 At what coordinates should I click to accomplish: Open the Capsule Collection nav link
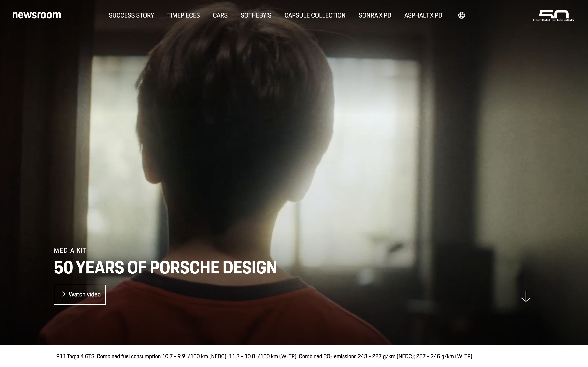click(315, 15)
